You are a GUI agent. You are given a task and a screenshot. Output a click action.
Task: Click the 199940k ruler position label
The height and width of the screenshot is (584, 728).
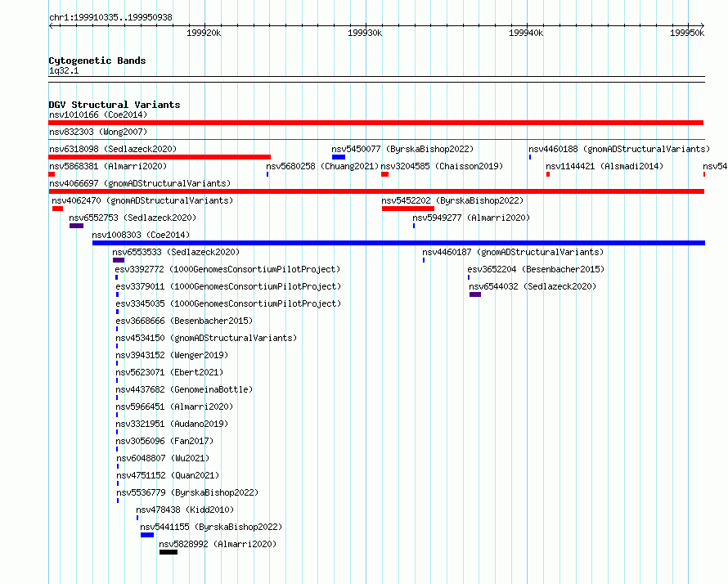coord(526,33)
